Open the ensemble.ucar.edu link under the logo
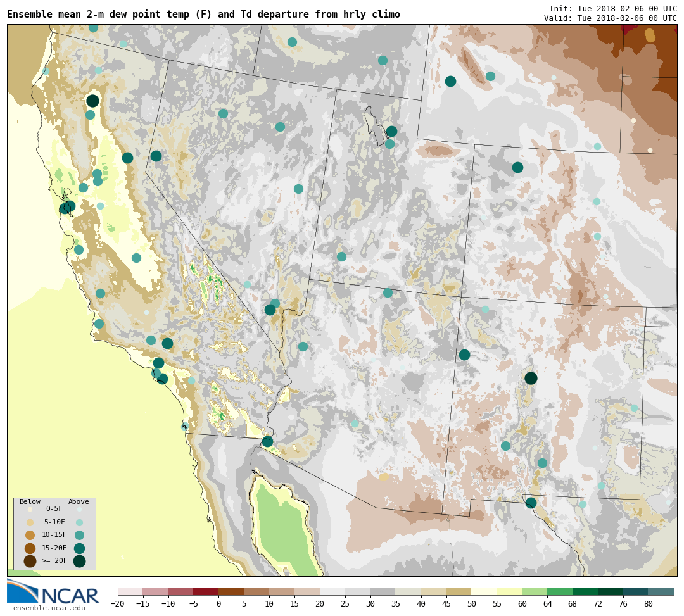The image size is (684, 616). [49, 608]
